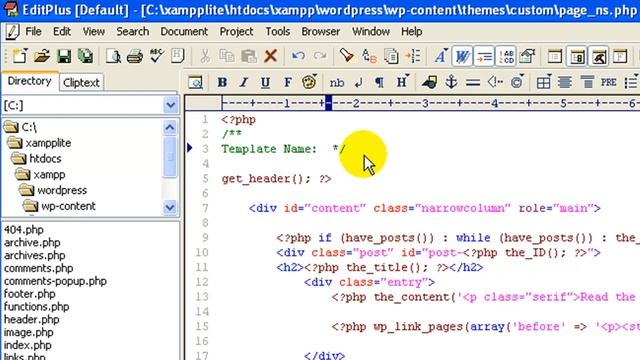The height and width of the screenshot is (360, 640).
Task: Insert non-breaking space with nb icon
Action: (337, 83)
